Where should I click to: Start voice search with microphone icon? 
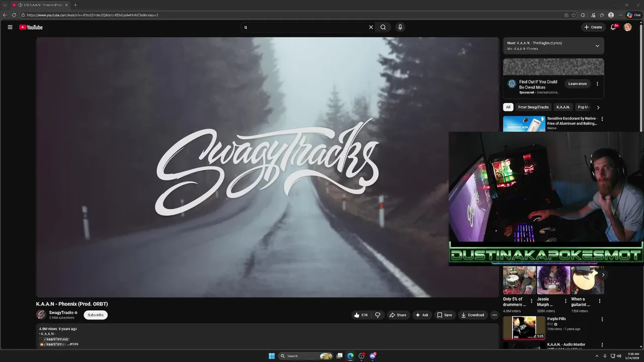[400, 27]
